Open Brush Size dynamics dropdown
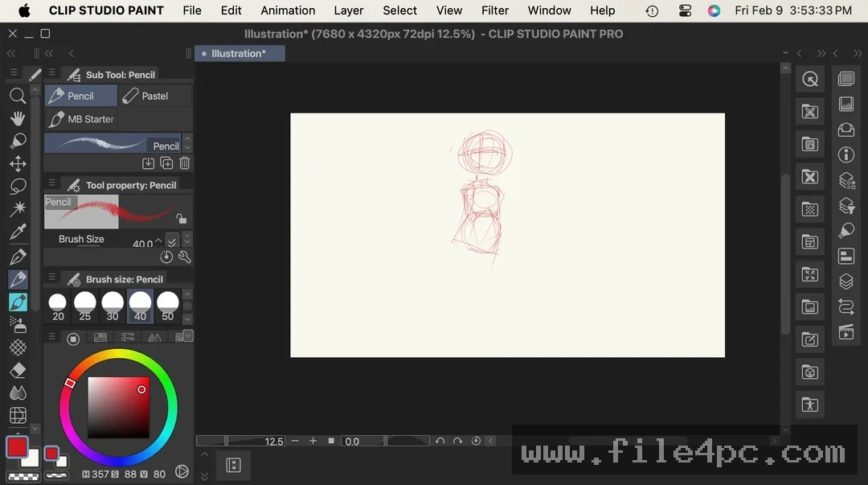 [x=172, y=241]
